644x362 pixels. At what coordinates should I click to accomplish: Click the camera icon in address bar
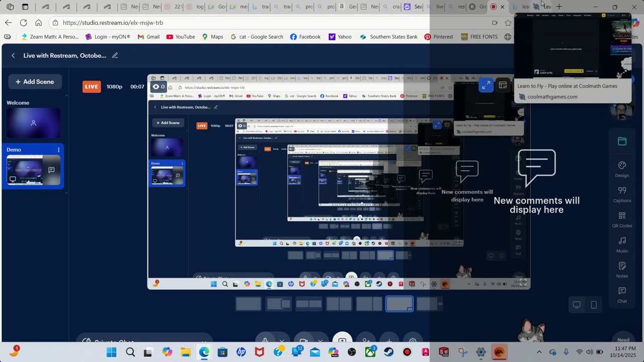495,23
